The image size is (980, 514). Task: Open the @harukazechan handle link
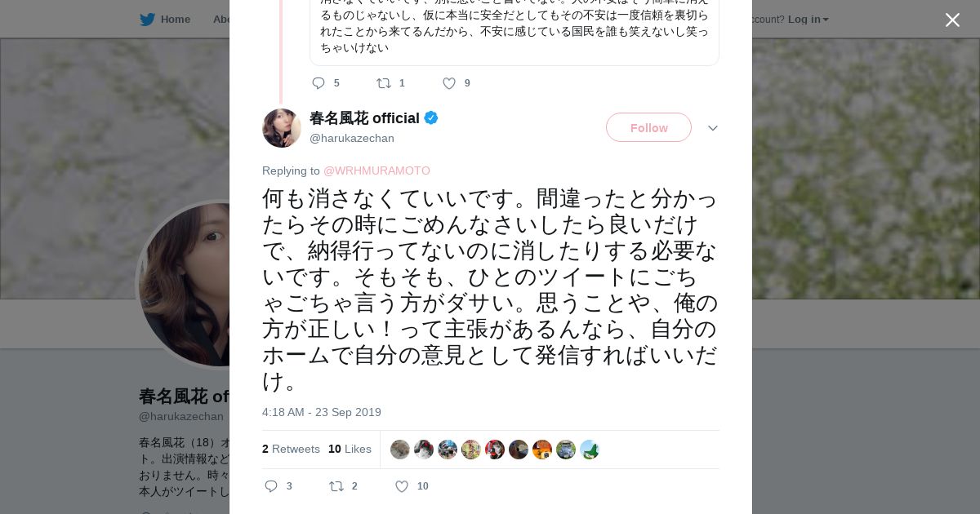352,139
